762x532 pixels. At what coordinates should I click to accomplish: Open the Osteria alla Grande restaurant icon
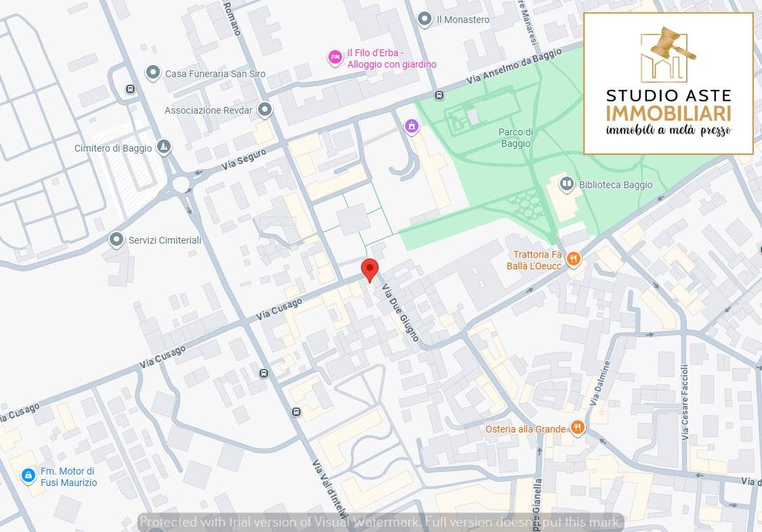[577, 428]
